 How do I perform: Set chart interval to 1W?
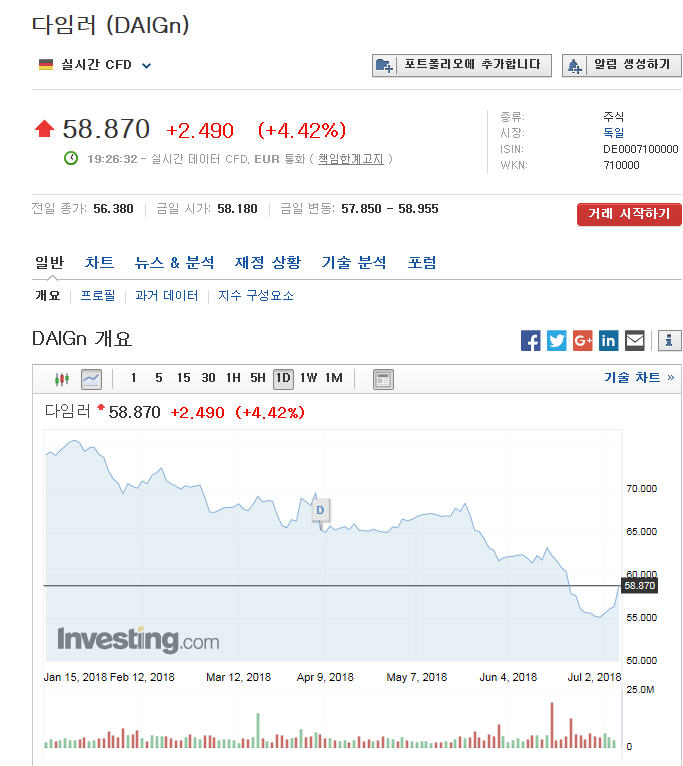click(x=308, y=378)
